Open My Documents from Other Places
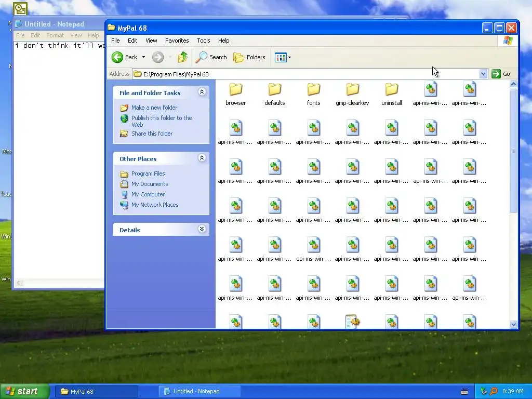 [x=150, y=184]
